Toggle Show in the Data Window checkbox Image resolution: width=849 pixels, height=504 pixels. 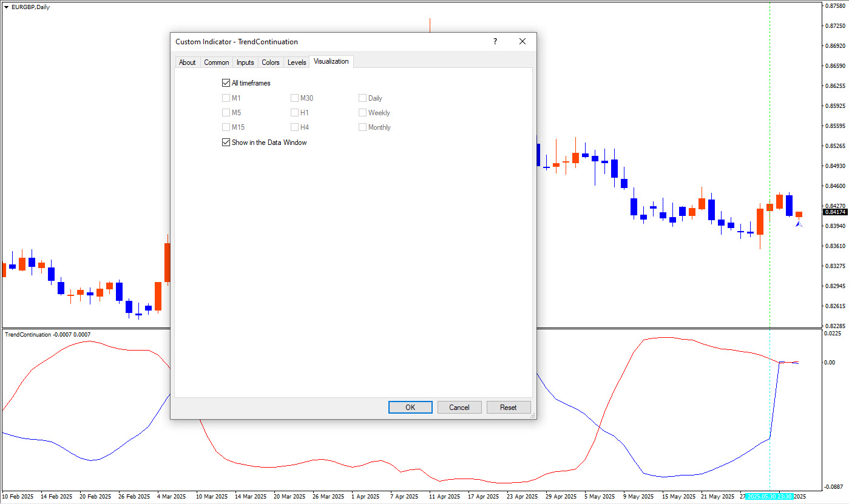(x=226, y=143)
